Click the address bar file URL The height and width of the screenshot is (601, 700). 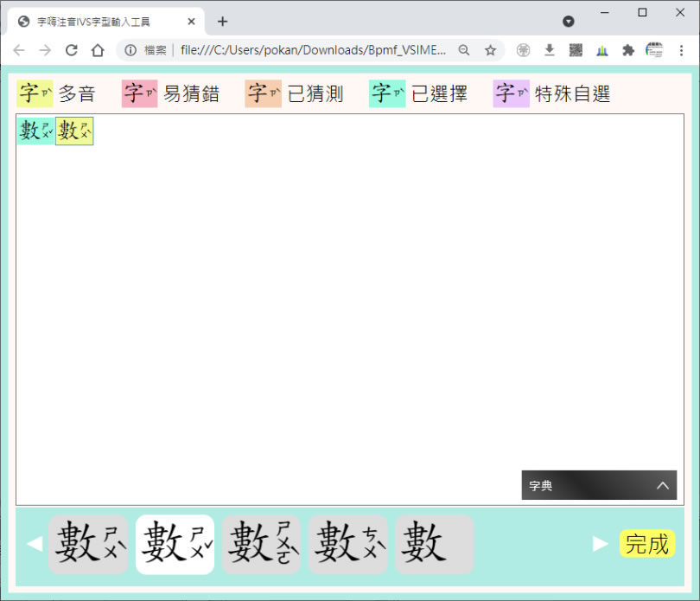(x=313, y=50)
